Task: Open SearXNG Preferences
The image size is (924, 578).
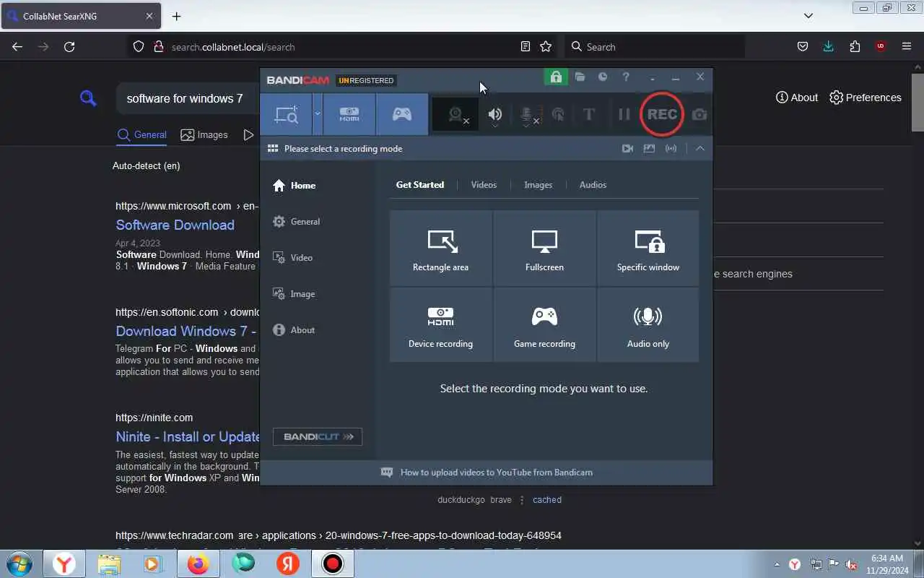Action: click(866, 98)
